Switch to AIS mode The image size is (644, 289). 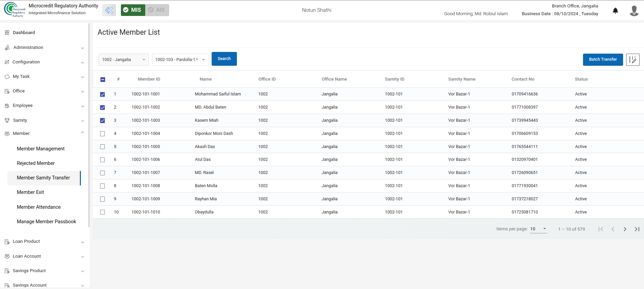[x=157, y=10]
